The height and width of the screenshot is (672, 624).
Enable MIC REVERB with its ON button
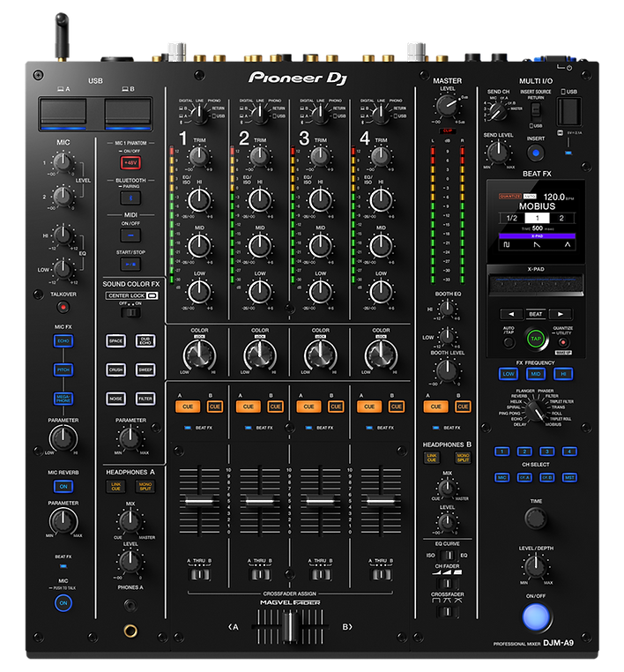point(63,487)
